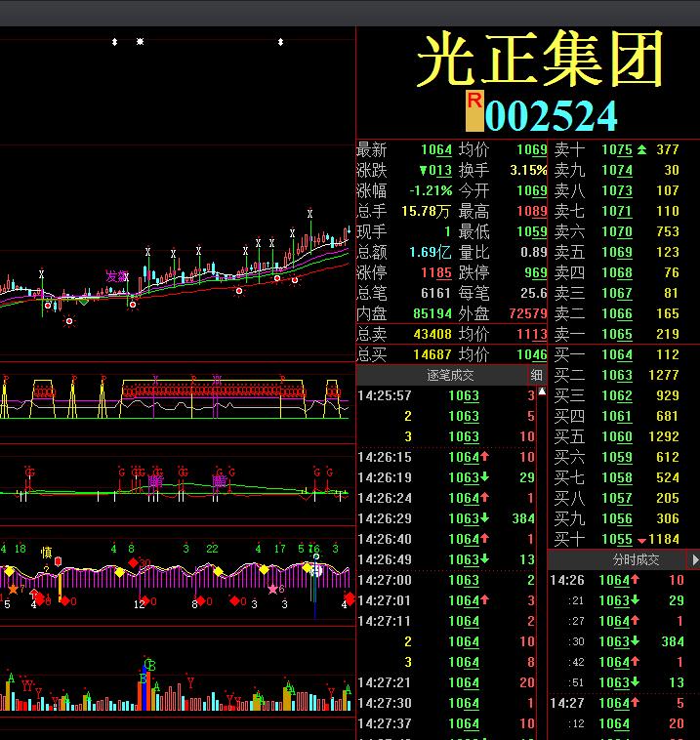Select the :30 row with 384 in 分时成交
The height and width of the screenshot is (740, 700).
click(x=625, y=641)
